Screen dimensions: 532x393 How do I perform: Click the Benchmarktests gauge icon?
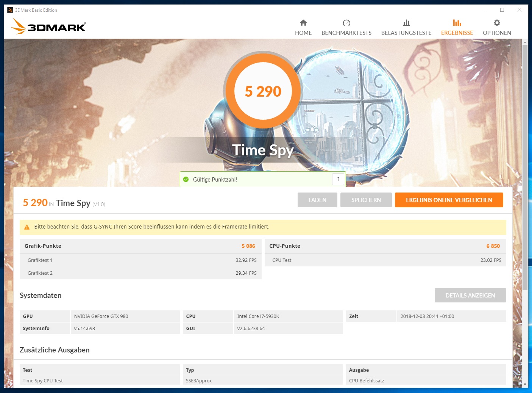coord(346,23)
